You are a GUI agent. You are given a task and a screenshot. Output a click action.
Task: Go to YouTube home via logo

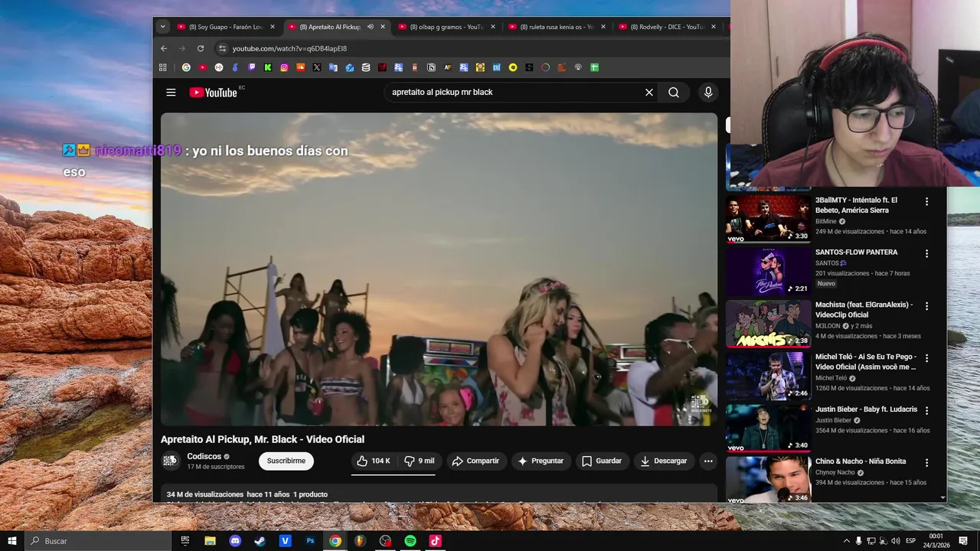tap(213, 93)
